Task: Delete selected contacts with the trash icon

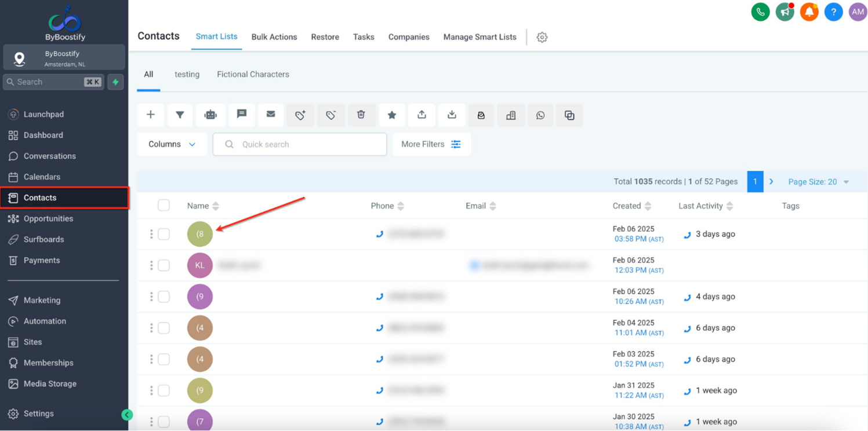Action: [362, 115]
